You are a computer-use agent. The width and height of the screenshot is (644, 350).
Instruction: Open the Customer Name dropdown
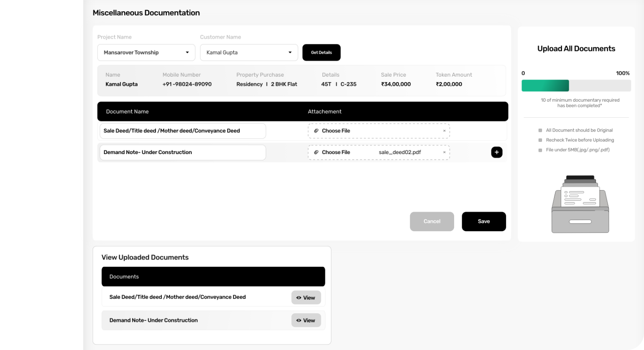tap(249, 52)
